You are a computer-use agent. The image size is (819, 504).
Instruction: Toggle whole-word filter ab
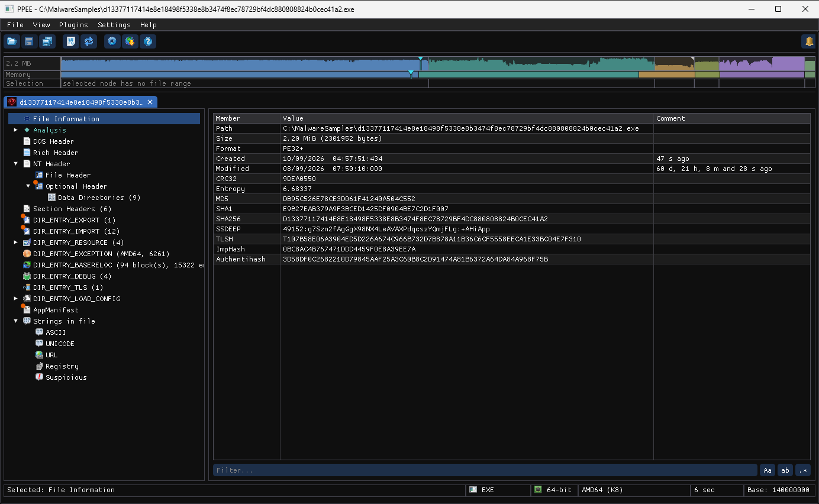click(785, 470)
